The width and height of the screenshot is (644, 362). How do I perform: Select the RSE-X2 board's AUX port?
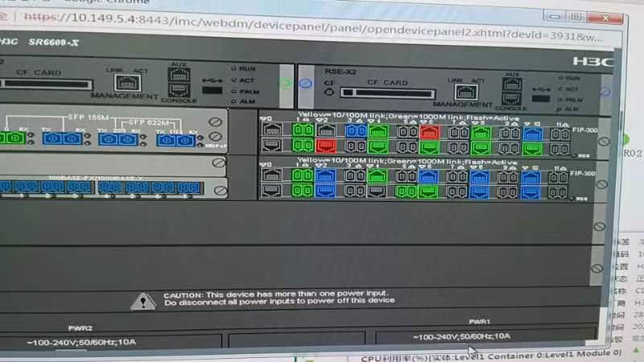click(512, 84)
